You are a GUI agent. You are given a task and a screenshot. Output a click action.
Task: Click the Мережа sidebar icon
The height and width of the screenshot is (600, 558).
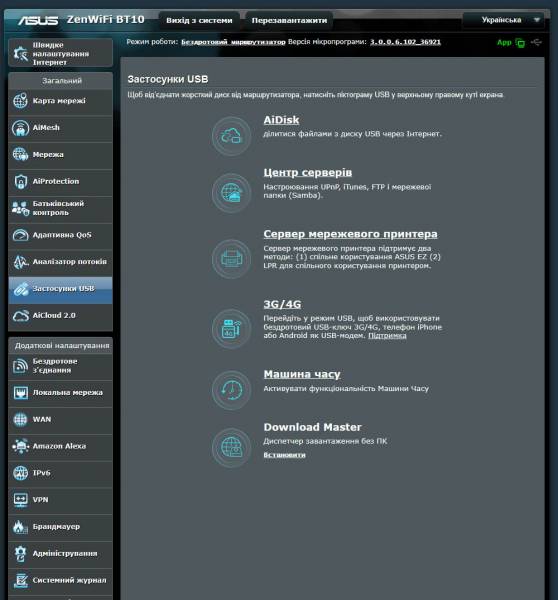tap(20, 155)
